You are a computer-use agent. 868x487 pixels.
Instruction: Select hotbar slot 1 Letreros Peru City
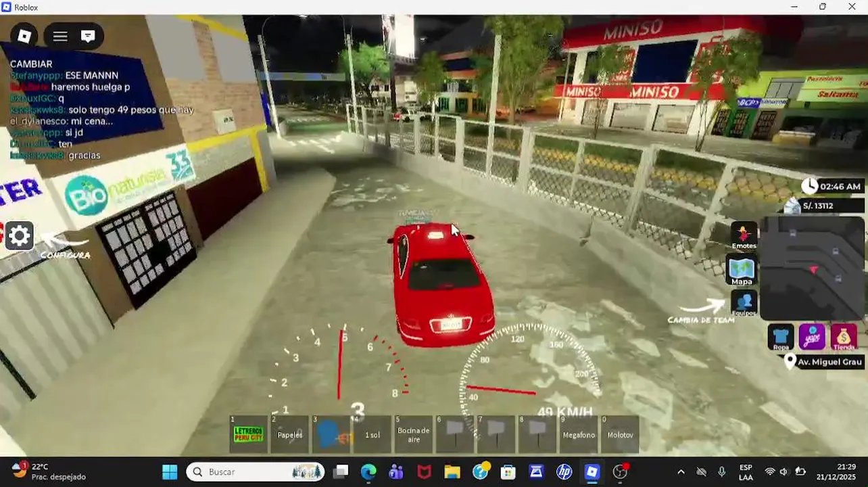click(x=248, y=434)
